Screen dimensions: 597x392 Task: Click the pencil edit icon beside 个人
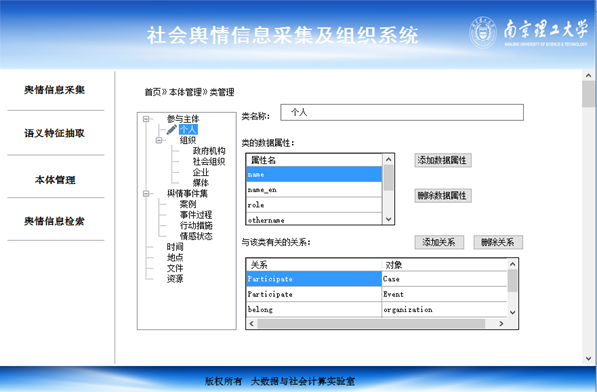(172, 129)
